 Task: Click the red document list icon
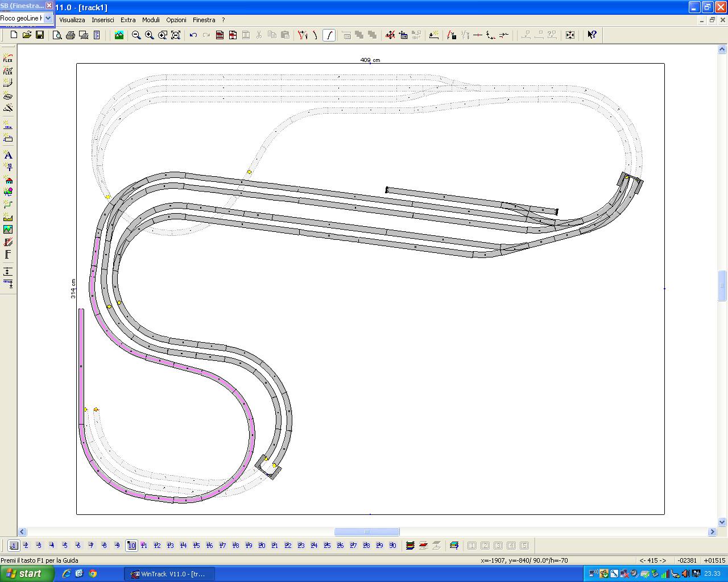(x=220, y=35)
